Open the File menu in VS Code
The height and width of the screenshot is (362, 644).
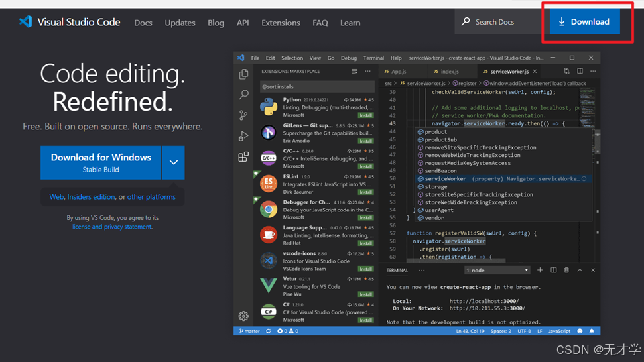pyautogui.click(x=255, y=58)
